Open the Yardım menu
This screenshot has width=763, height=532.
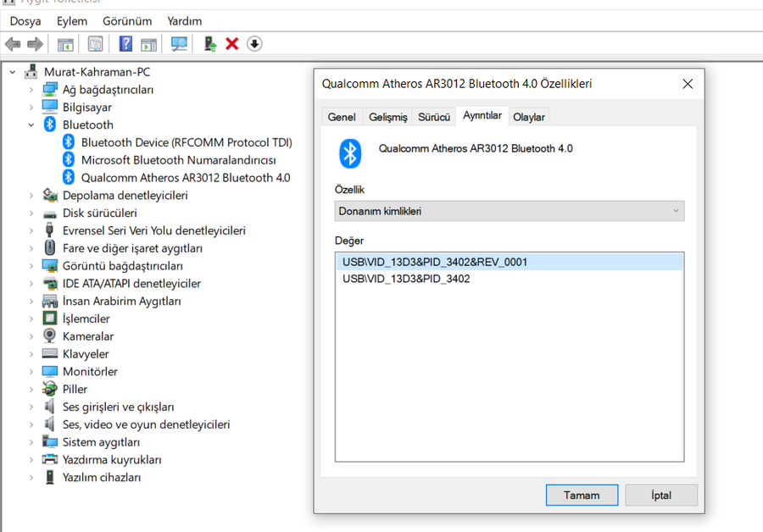(x=185, y=21)
